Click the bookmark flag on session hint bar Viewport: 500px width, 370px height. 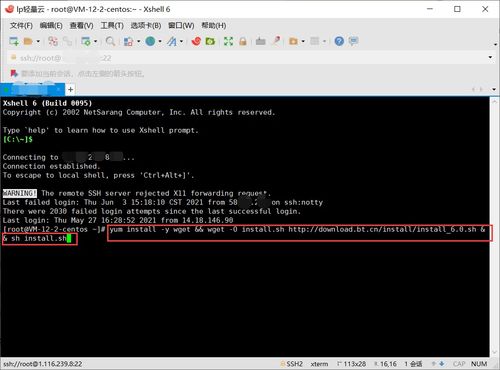(x=14, y=73)
